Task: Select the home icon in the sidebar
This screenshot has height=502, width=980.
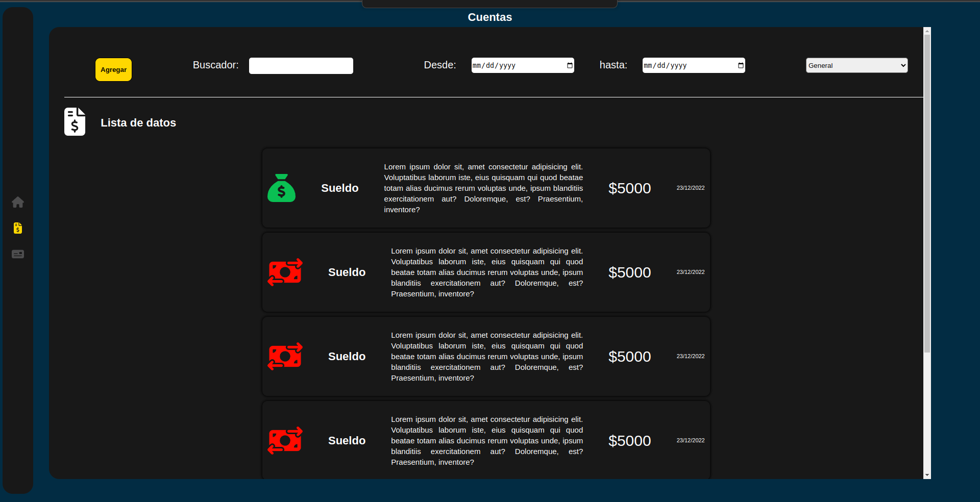Action: 18,203
